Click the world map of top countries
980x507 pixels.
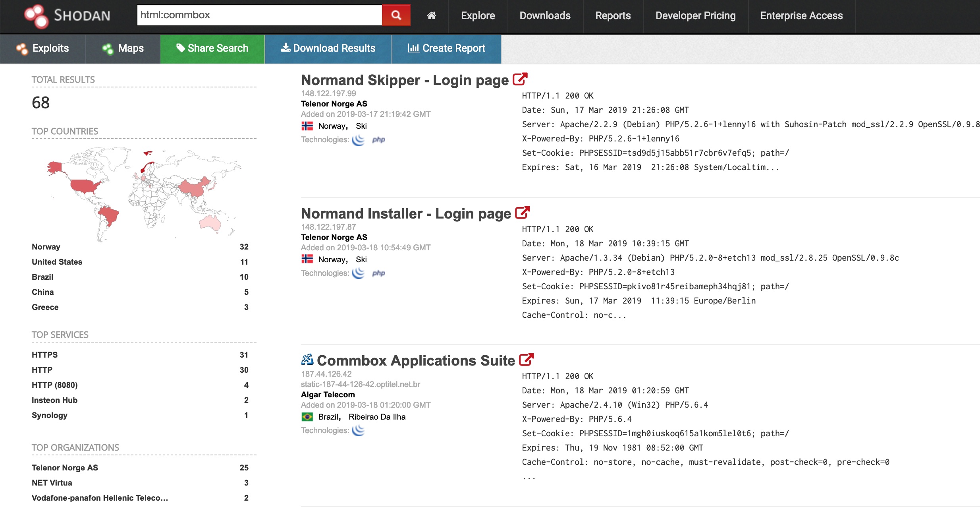144,194
